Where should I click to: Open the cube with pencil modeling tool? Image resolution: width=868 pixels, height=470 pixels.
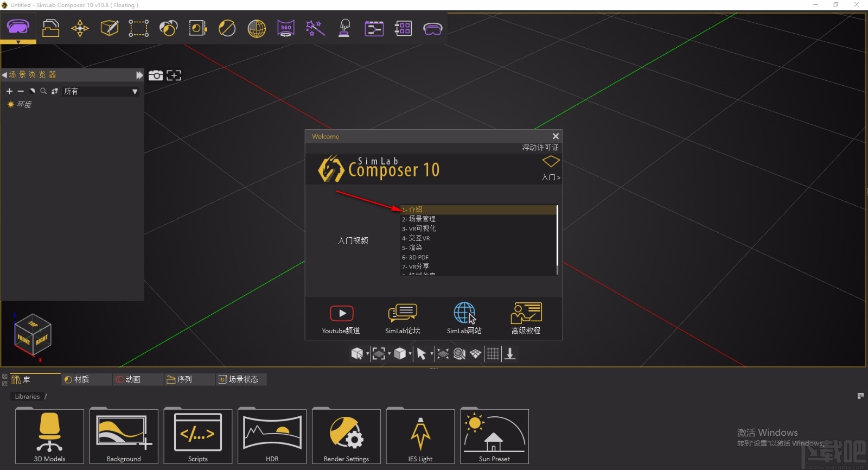110,28
